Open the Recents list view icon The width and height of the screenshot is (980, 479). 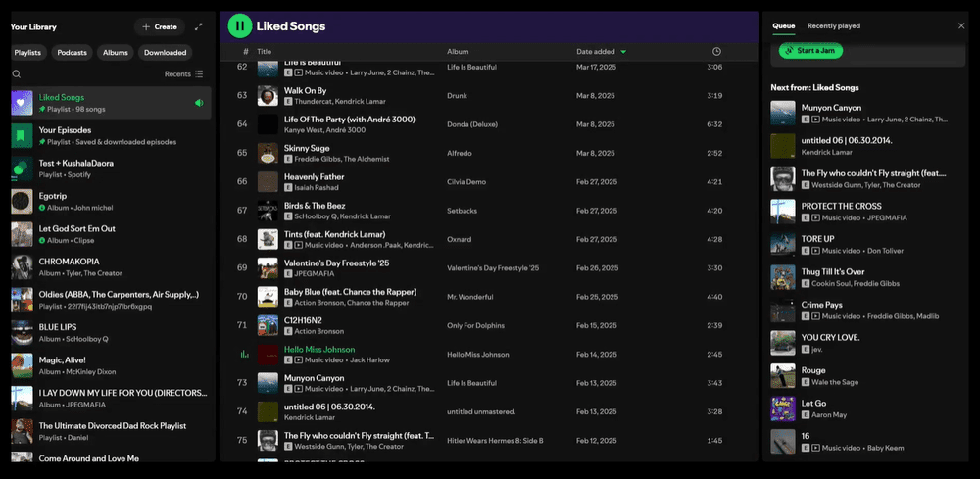(199, 73)
